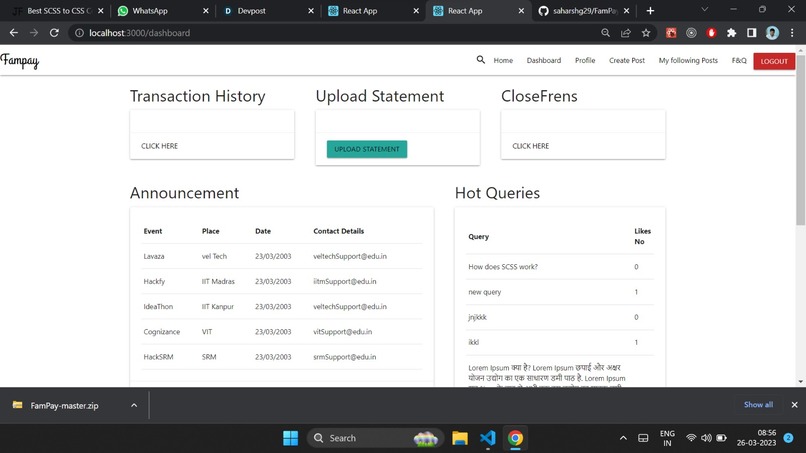
Task: Click Show all downloads link
Action: point(758,405)
